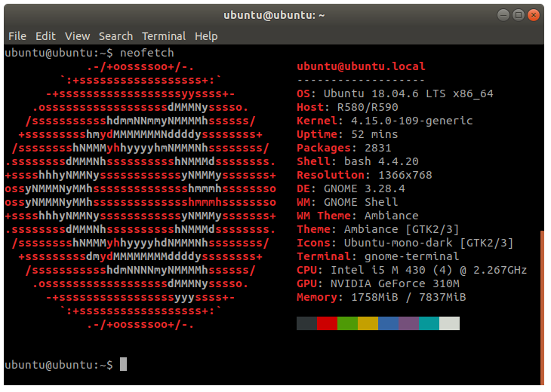This screenshot has height=392, width=551.
Task: Minimize the terminal window
Action: (x=503, y=15)
